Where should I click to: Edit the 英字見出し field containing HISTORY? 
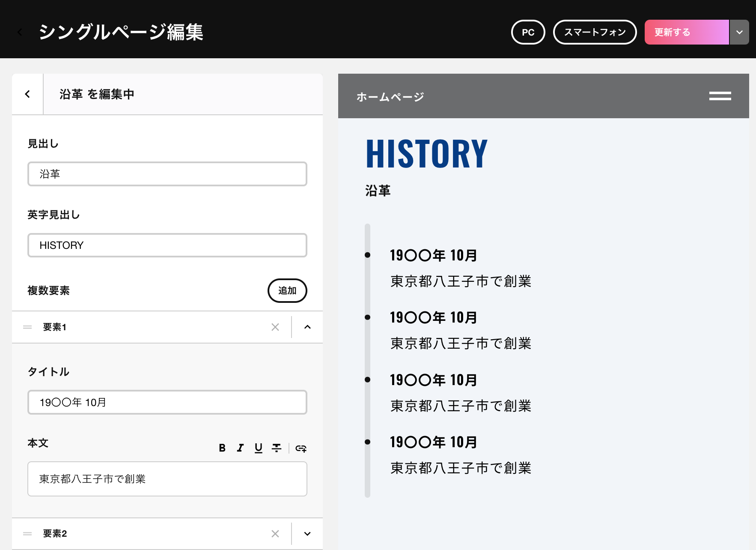pyautogui.click(x=167, y=245)
